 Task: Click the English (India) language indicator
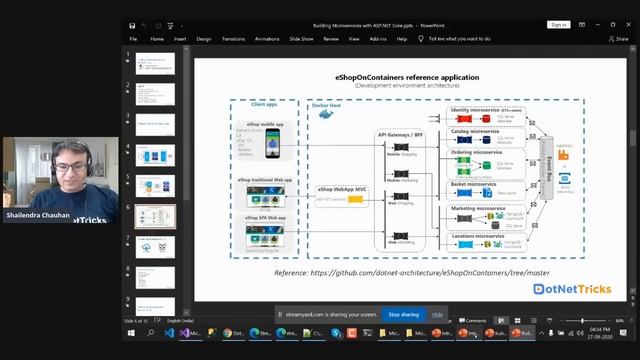click(x=180, y=321)
